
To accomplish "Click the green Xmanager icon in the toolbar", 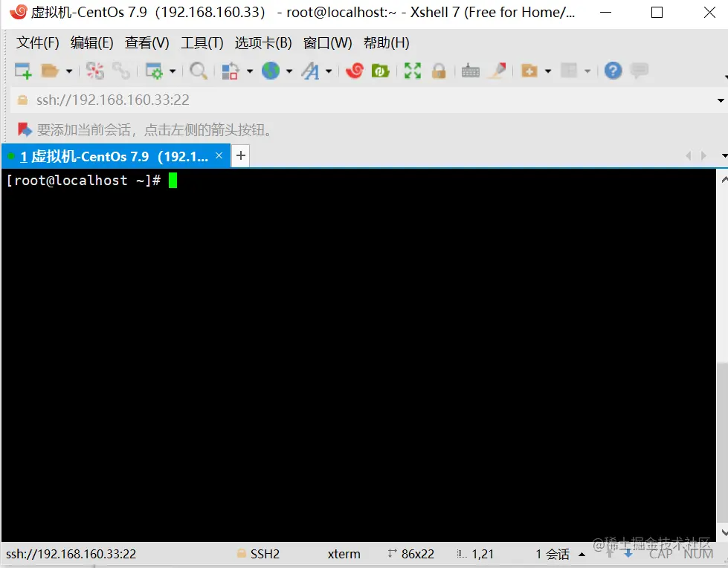I will pos(380,71).
